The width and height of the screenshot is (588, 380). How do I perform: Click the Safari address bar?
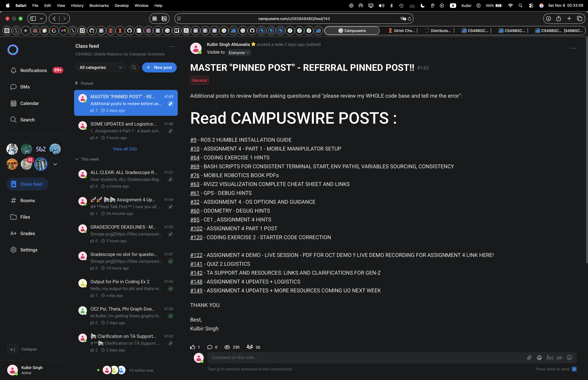(x=294, y=19)
